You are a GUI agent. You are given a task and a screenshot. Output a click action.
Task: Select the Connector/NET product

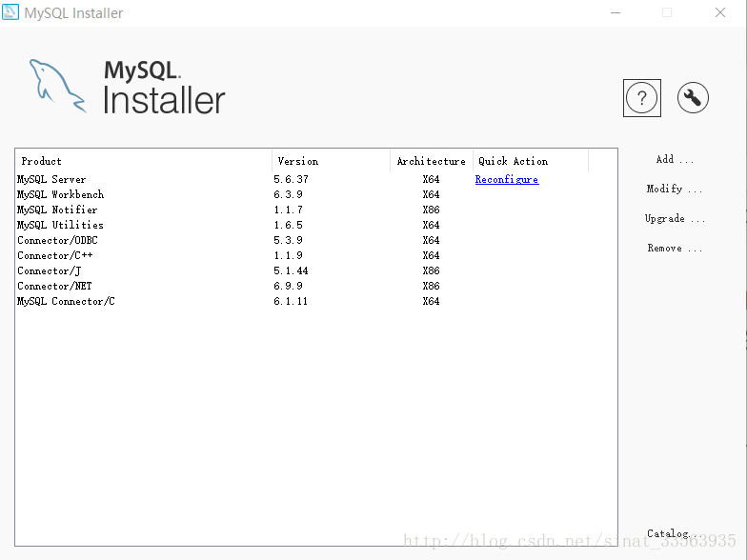click(x=54, y=286)
